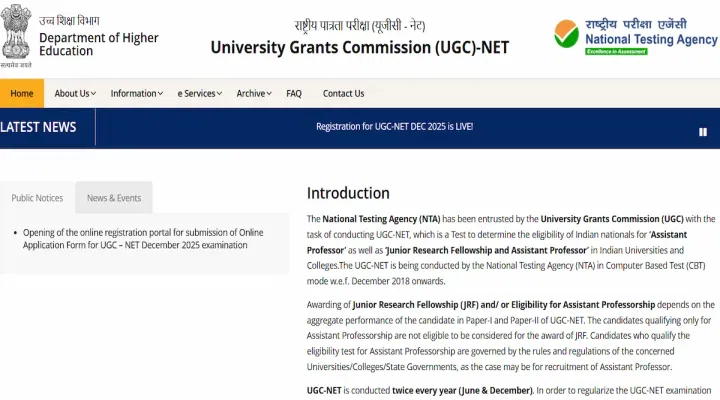Click the LATEST NEWS label
Image resolution: width=720 pixels, height=400 pixels.
pyautogui.click(x=38, y=127)
